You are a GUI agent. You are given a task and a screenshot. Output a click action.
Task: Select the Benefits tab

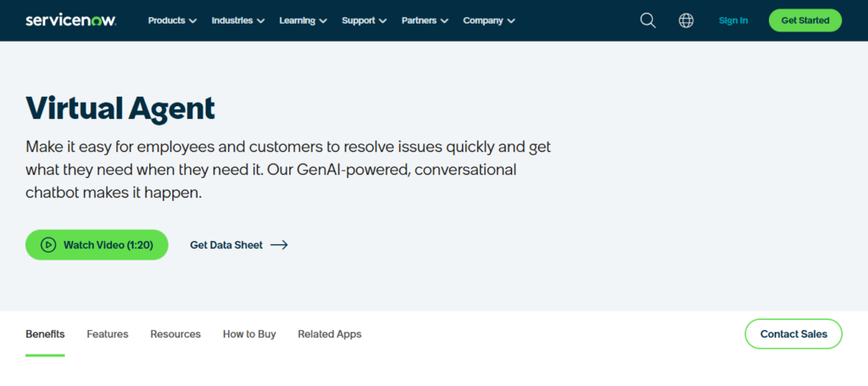coord(45,334)
